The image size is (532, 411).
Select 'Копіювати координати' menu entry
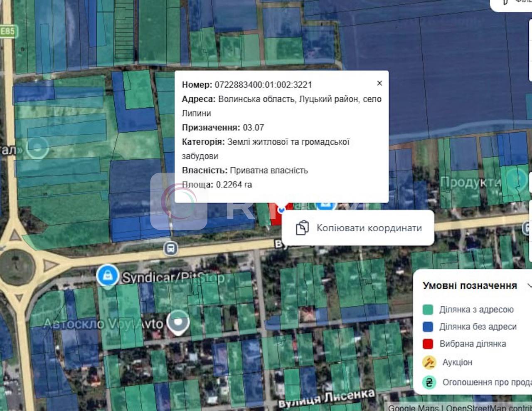tap(369, 228)
